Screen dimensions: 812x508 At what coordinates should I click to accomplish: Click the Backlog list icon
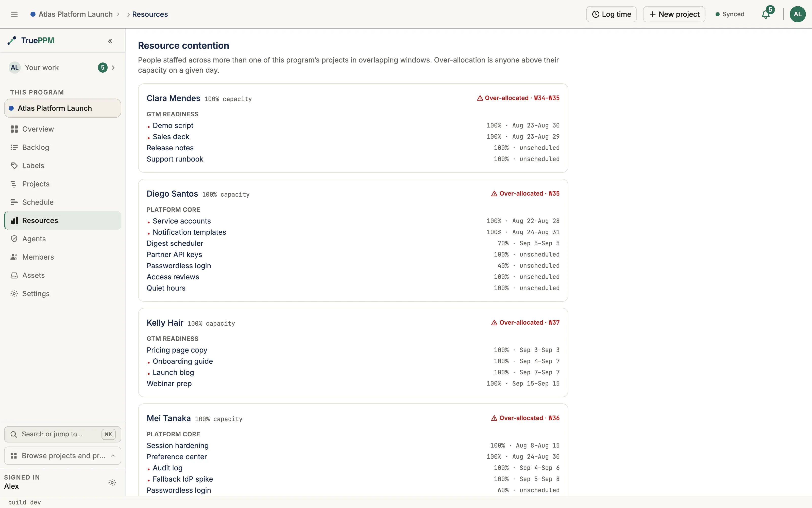[x=14, y=147]
